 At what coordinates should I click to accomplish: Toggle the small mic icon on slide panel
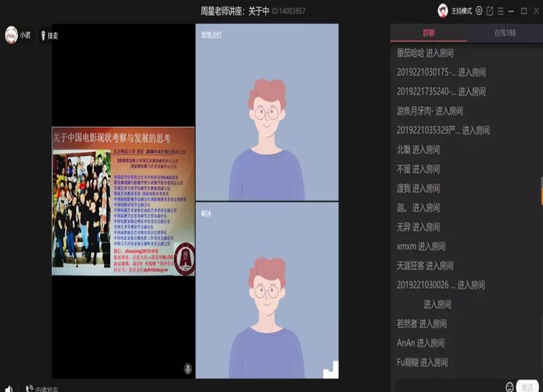pos(187,368)
